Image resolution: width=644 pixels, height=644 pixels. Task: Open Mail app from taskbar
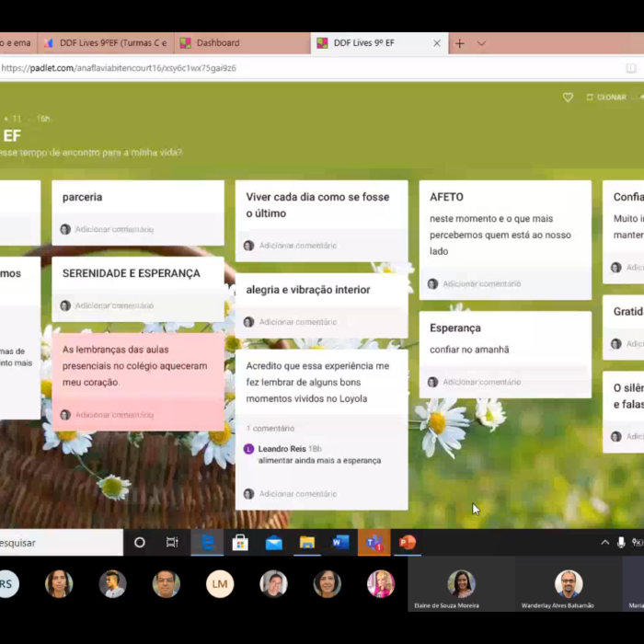coord(274,543)
